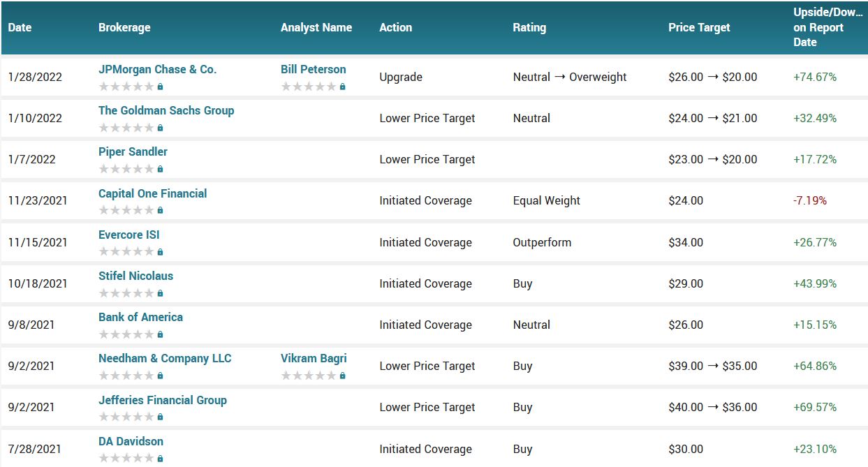Click lock icon under Needham & Company LLC

tap(160, 376)
